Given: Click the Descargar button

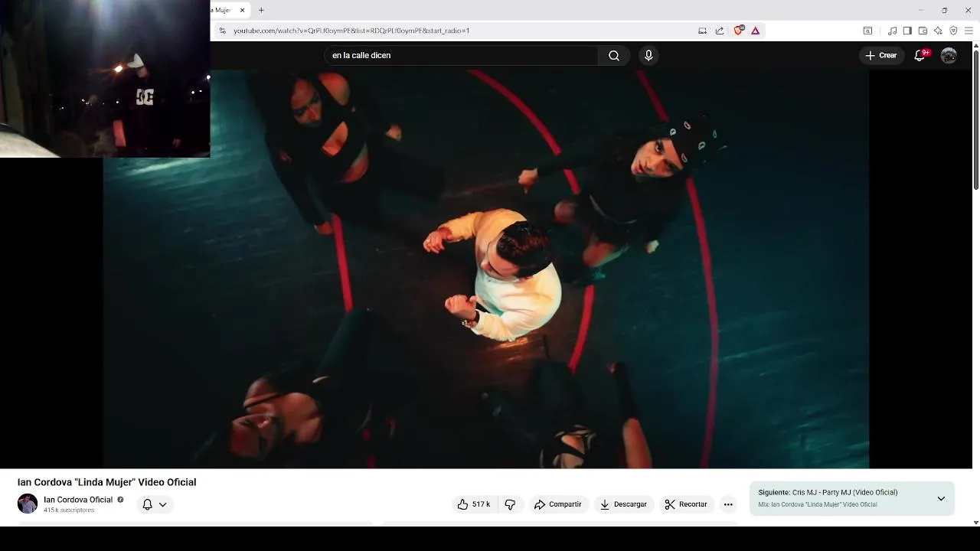Looking at the screenshot, I should coord(623,504).
